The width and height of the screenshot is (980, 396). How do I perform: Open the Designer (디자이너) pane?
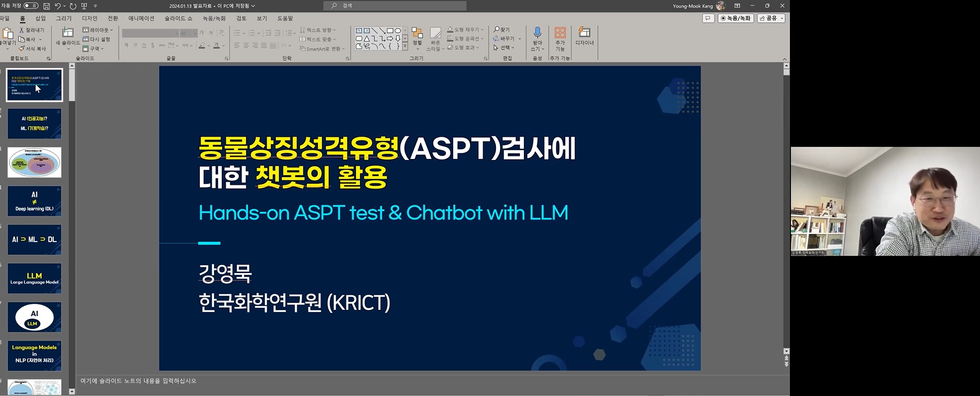tap(584, 36)
